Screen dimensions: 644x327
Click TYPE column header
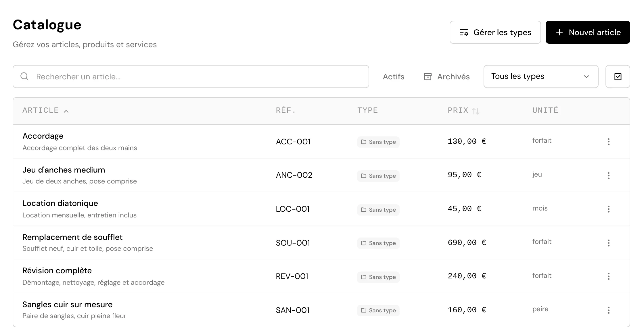[367, 110]
